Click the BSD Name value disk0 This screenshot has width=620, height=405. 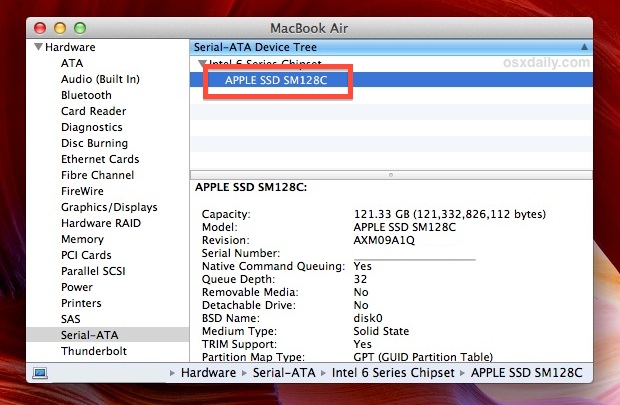[368, 318]
